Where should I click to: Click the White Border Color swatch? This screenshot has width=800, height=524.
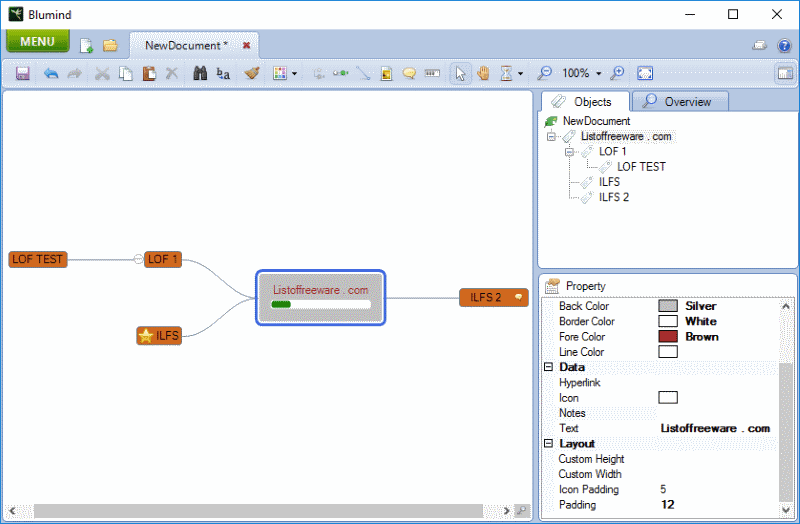point(668,321)
